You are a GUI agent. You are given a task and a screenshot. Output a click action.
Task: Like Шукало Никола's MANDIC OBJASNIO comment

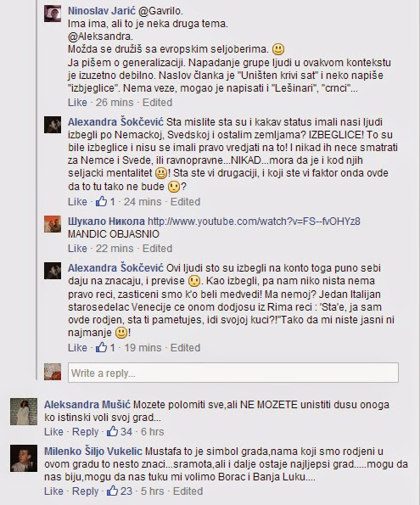click(77, 249)
